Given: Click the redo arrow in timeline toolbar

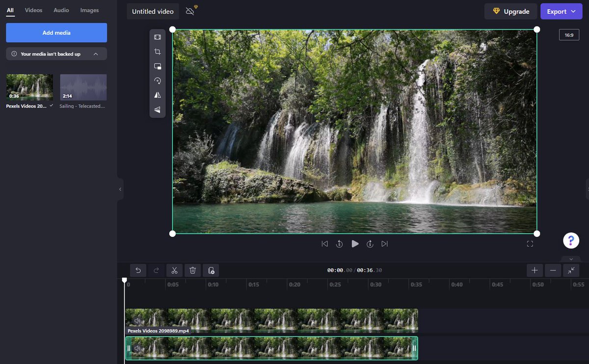Looking at the screenshot, I should click(x=156, y=270).
